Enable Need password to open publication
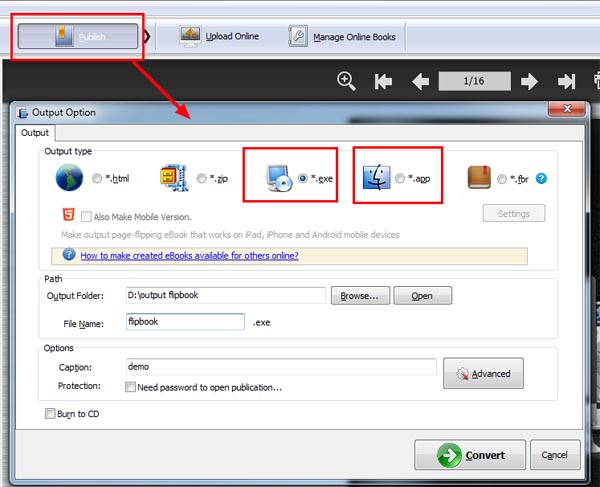 pos(130,387)
